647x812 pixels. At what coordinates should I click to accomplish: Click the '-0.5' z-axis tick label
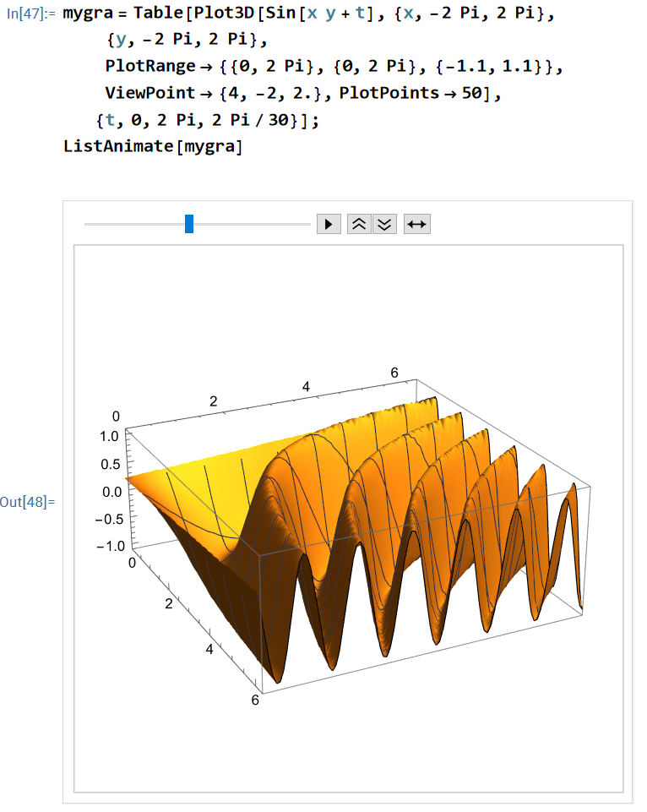coord(109,519)
